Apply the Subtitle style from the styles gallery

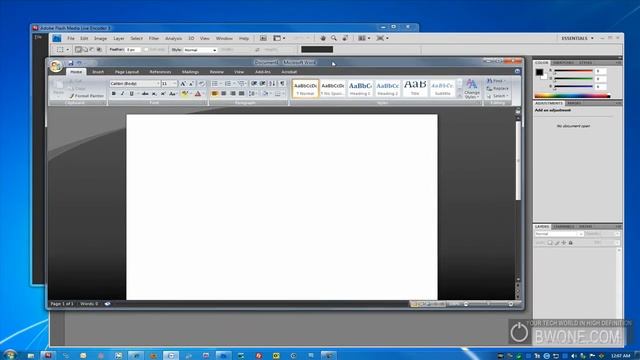442,89
